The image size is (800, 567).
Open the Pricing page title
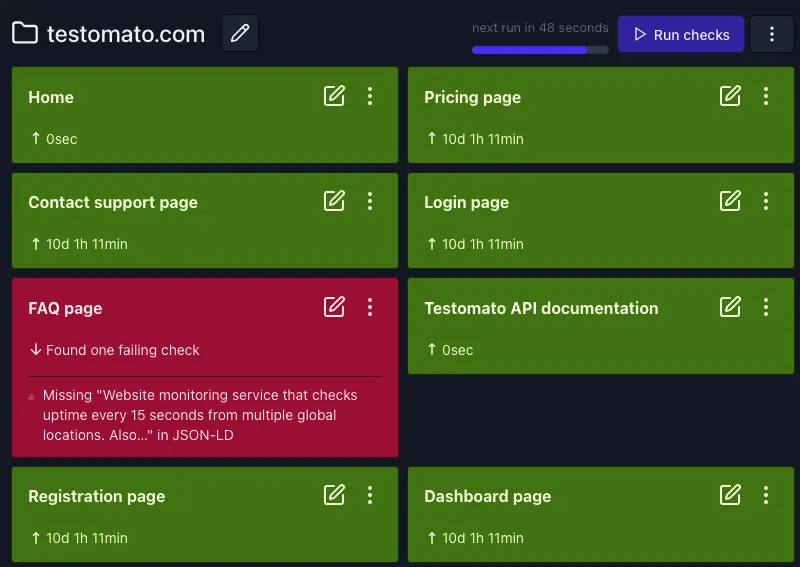[472, 97]
